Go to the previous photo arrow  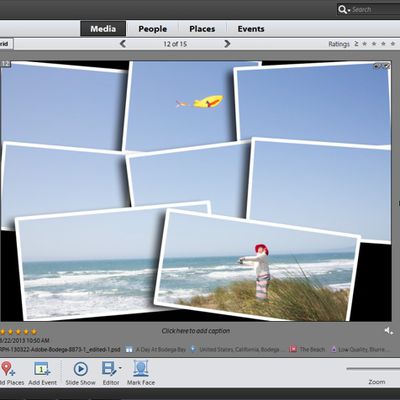pyautogui.click(x=123, y=44)
